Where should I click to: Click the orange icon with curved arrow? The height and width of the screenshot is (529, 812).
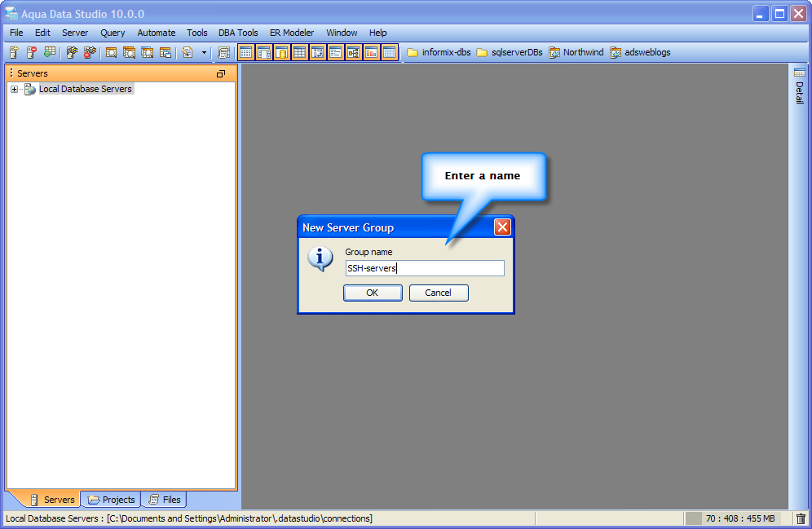[317, 52]
